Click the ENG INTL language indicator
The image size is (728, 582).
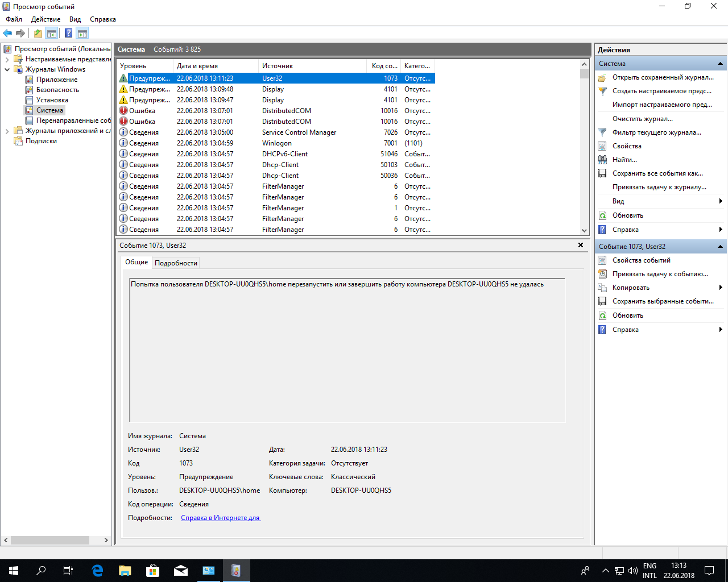pos(650,571)
